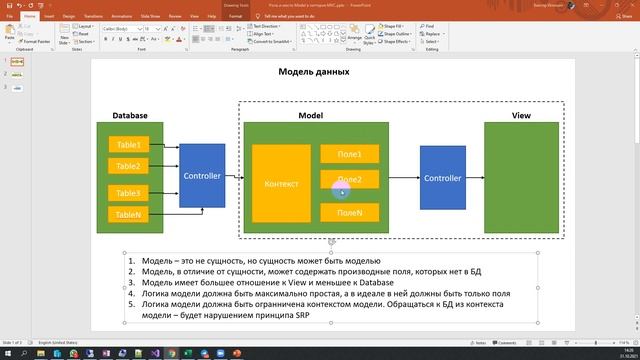This screenshot has width=640, height=360.
Task: Open the Arrange shapes menu
Action: [354, 33]
